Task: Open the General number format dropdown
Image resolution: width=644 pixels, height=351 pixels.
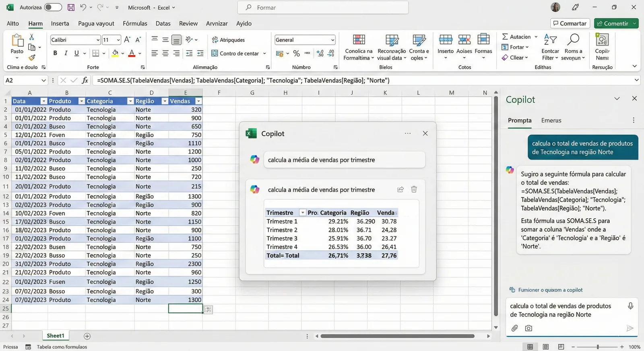Action: (x=332, y=40)
